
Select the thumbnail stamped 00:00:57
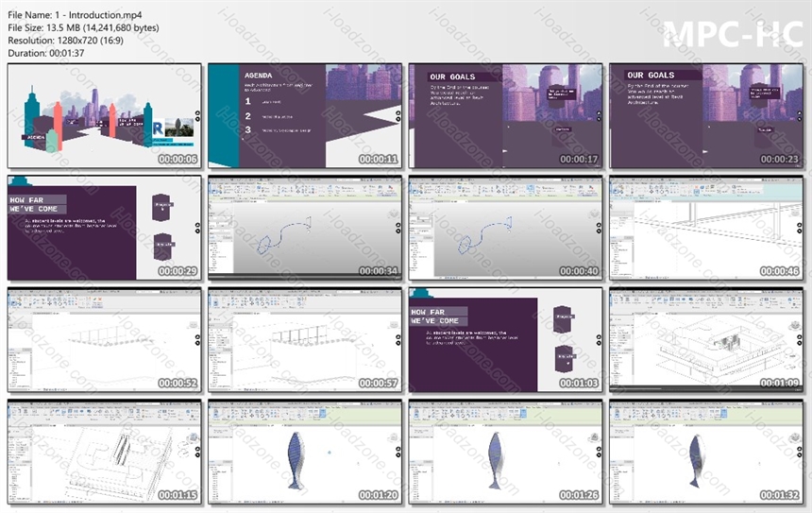click(x=305, y=339)
